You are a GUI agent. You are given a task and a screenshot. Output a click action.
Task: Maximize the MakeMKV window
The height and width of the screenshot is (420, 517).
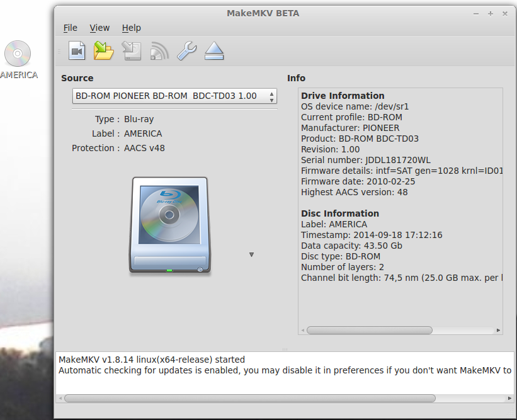[x=491, y=14]
